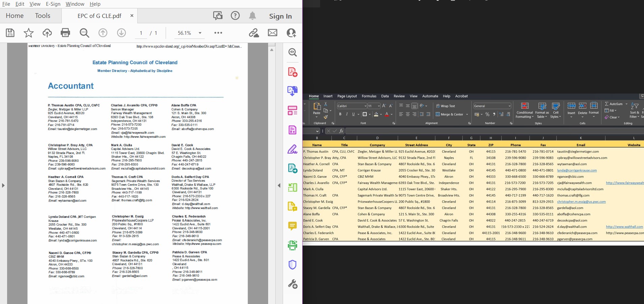This screenshot has height=304, width=644.
Task: Toggle Middle Align vertical alignment in Excel
Action: coord(408,106)
